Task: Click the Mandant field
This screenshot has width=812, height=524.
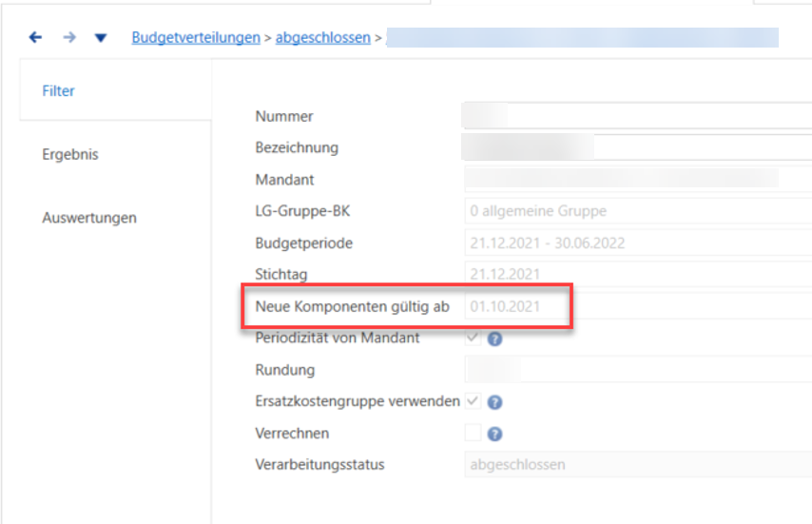Action: point(638,179)
